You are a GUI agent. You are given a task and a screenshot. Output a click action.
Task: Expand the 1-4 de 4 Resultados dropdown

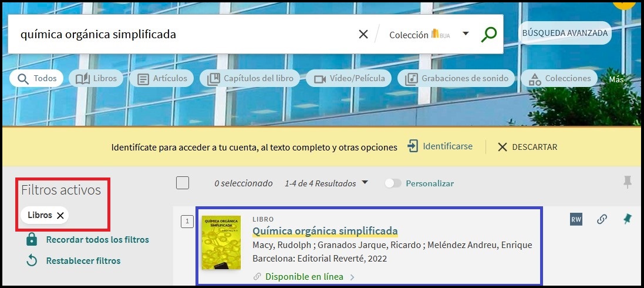[365, 183]
